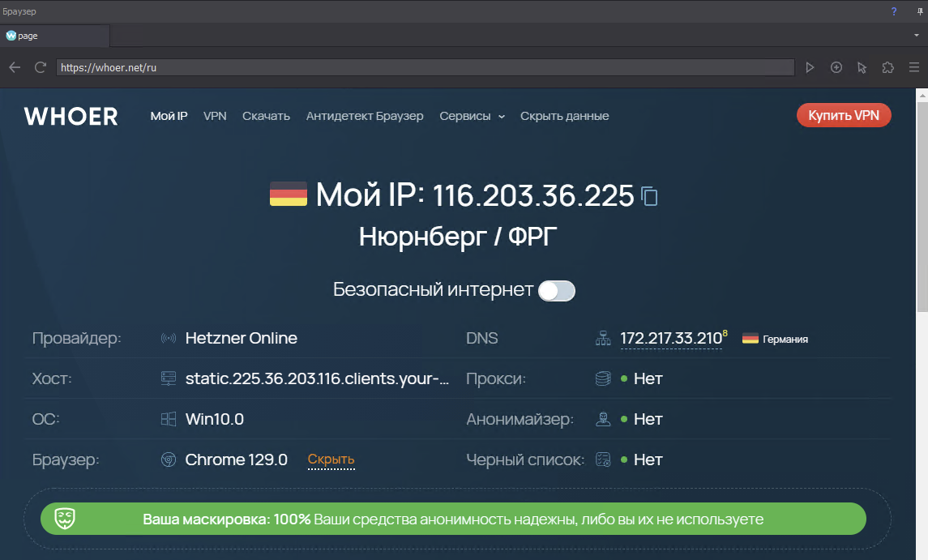This screenshot has height=560, width=928.
Task: Open Антидетект Браузер nav item
Action: tap(365, 116)
